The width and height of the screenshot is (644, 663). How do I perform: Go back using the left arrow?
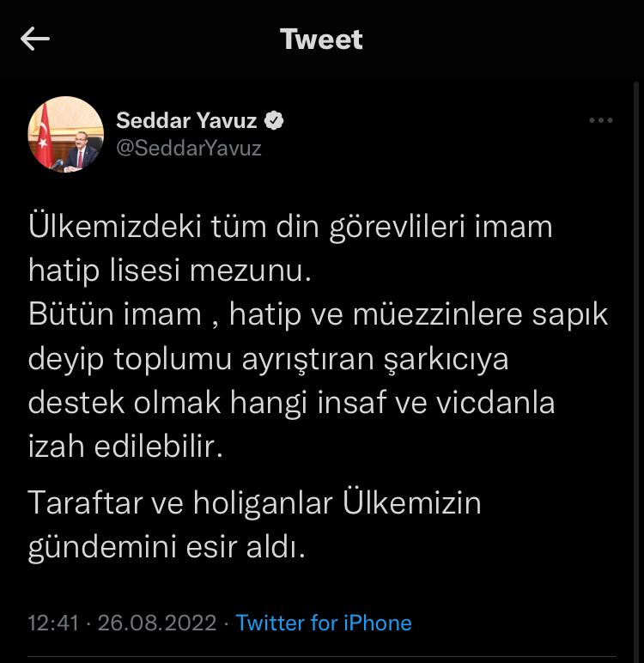click(35, 40)
